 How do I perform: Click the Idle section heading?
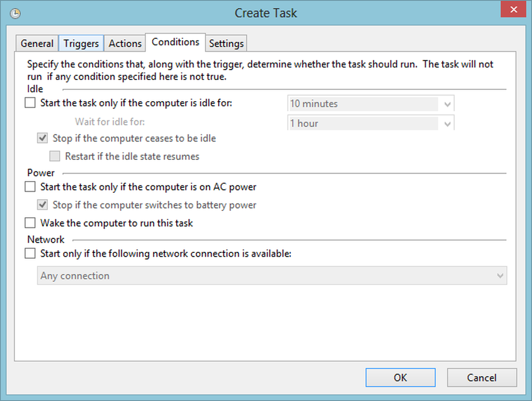[35, 89]
